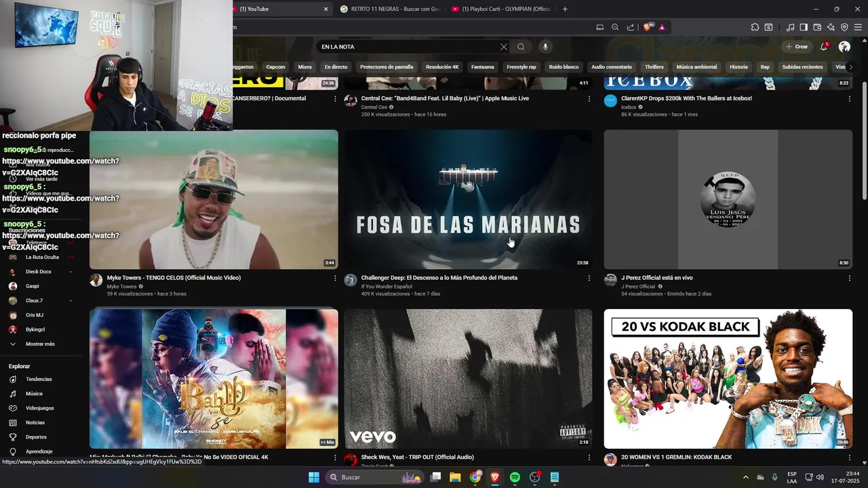Screen dimensions: 868x488
Task: Select the Protectores de pantalla chip
Action: point(387,67)
